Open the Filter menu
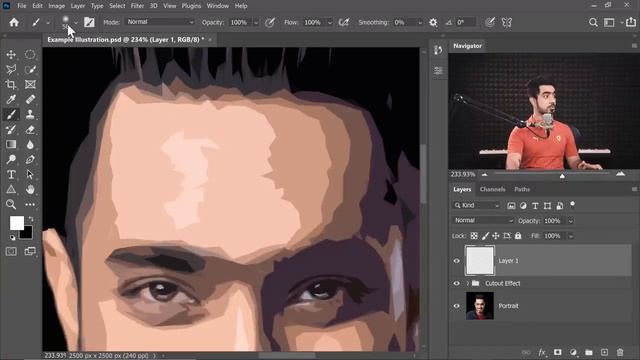Viewport: 640px width, 360px height. point(137,6)
